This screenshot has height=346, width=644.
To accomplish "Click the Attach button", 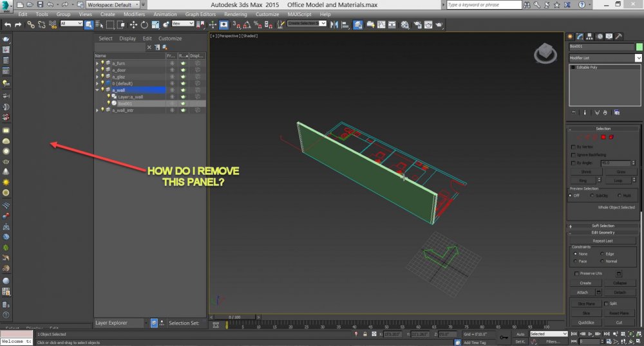I will pos(582,292).
